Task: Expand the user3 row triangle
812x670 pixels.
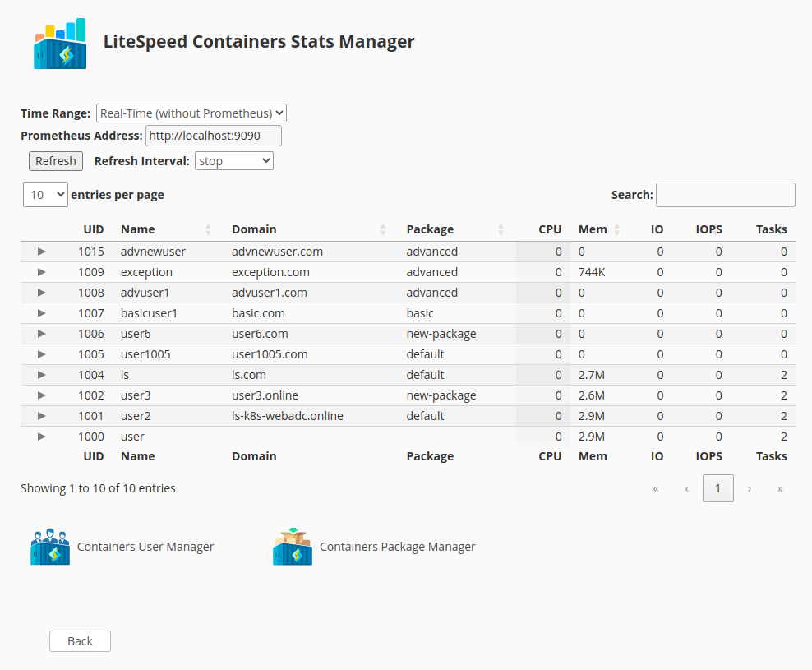Action: pos(42,395)
